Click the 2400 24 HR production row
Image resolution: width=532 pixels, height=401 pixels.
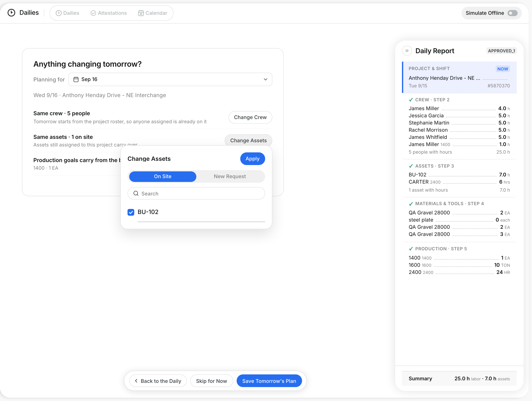[459, 272]
